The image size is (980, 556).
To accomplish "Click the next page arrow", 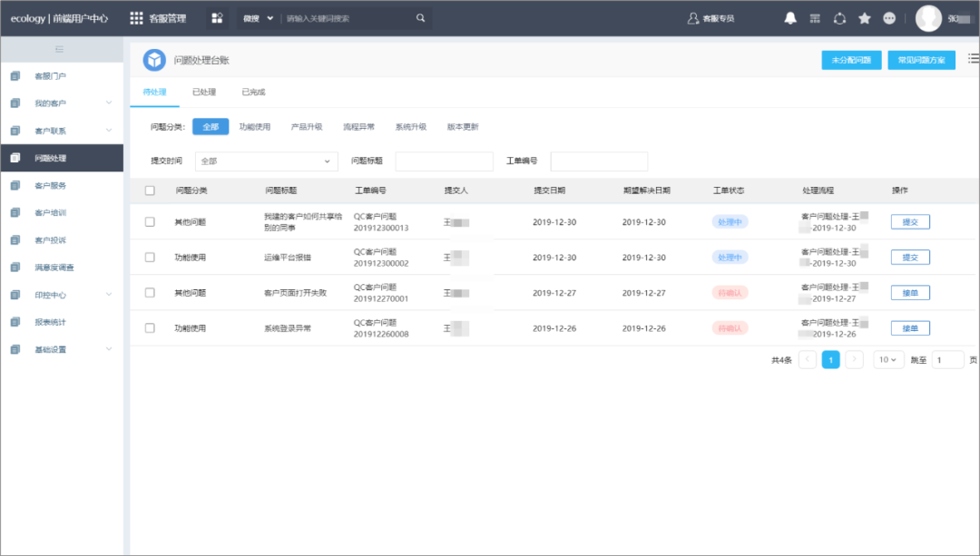I will [x=854, y=360].
